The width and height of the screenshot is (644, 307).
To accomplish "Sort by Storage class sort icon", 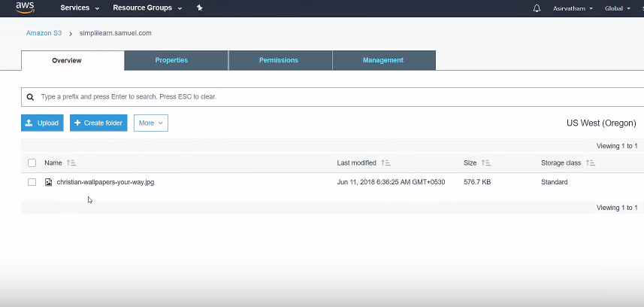I will (x=591, y=163).
